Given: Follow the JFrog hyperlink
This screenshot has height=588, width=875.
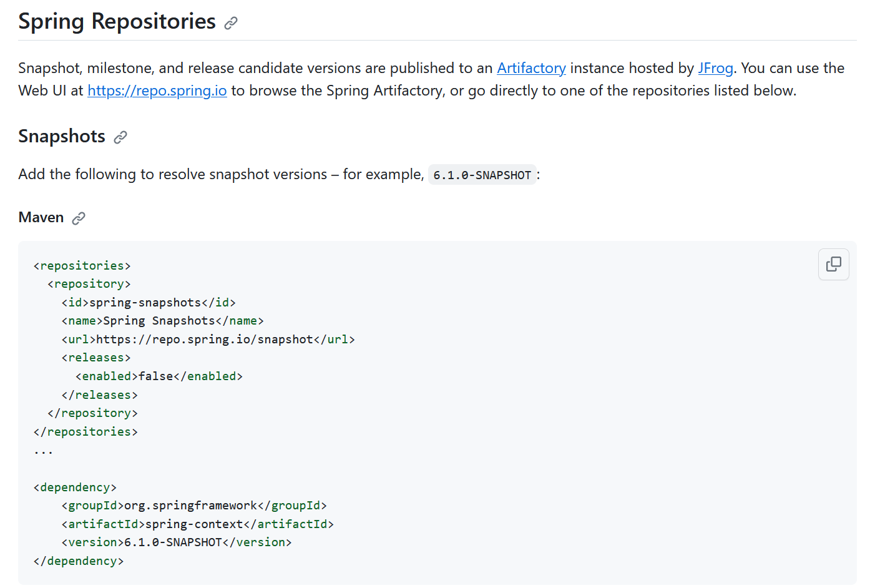Looking at the screenshot, I should pos(715,68).
